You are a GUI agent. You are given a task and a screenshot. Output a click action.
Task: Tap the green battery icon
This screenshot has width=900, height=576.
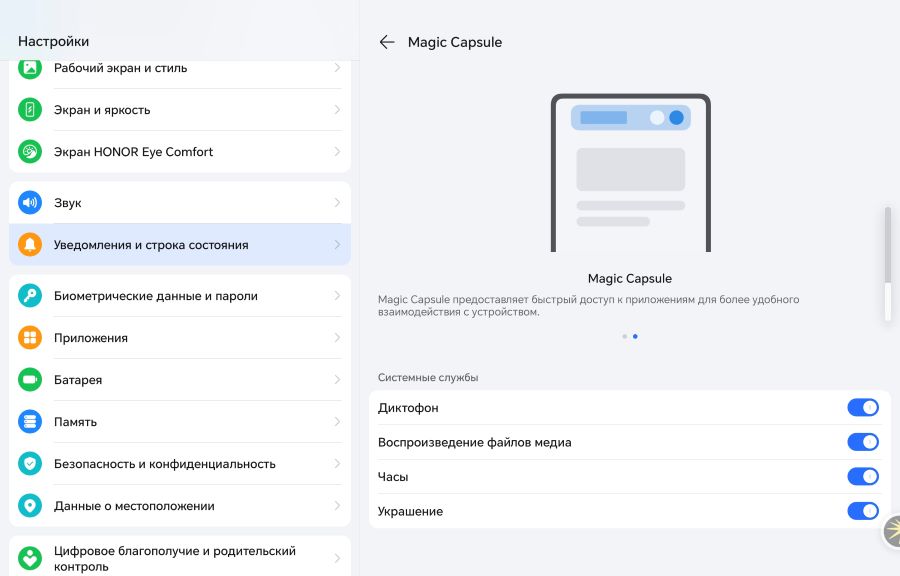coord(30,379)
